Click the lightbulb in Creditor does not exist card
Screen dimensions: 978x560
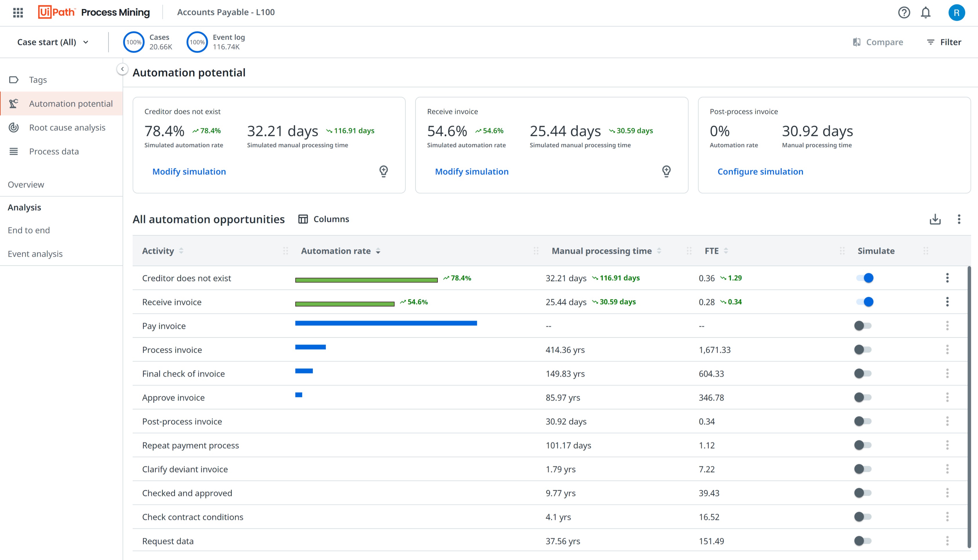click(x=384, y=171)
